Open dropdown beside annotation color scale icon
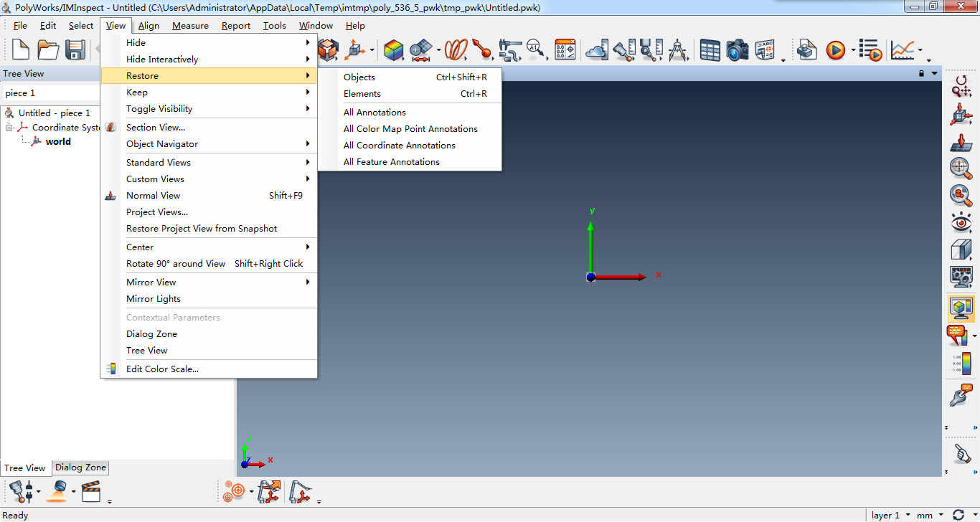The width and height of the screenshot is (980, 522). [974, 336]
